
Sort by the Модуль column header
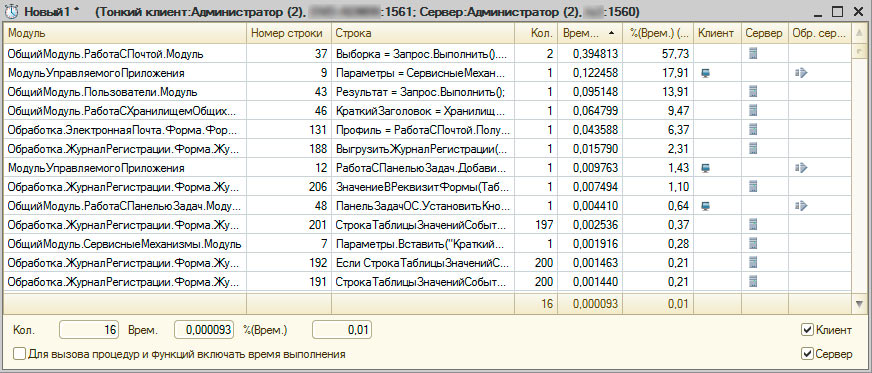125,33
